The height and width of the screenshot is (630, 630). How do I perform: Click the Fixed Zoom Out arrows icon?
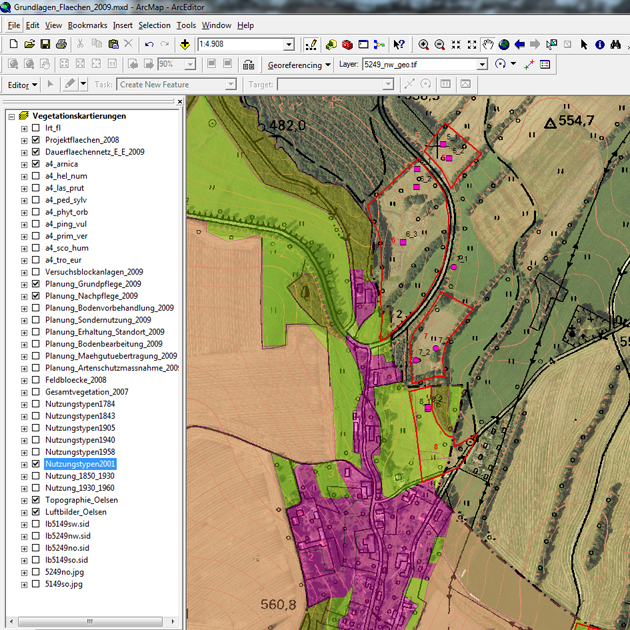click(x=472, y=44)
